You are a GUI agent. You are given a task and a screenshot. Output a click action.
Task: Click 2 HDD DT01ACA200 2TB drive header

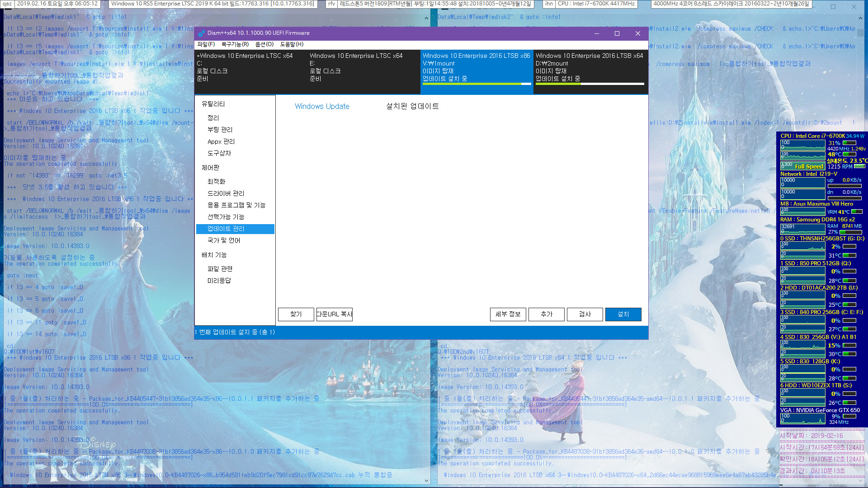(819, 288)
